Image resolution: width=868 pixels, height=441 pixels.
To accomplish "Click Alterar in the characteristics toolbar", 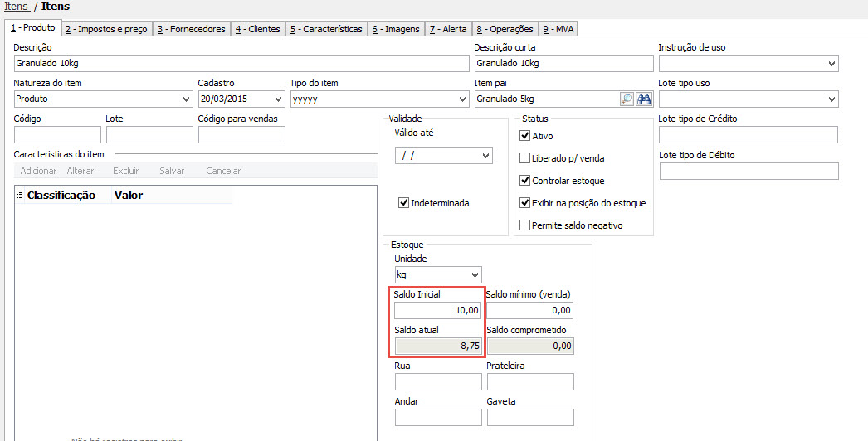I will (80, 171).
